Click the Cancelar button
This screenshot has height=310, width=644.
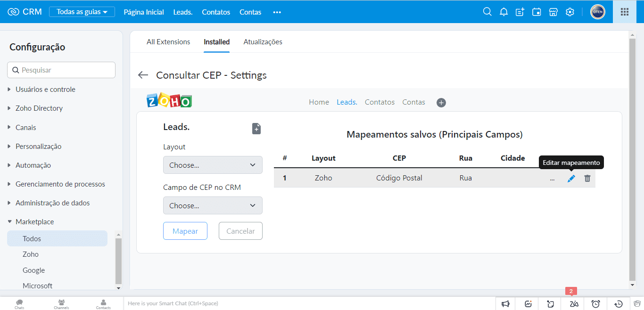tap(240, 231)
